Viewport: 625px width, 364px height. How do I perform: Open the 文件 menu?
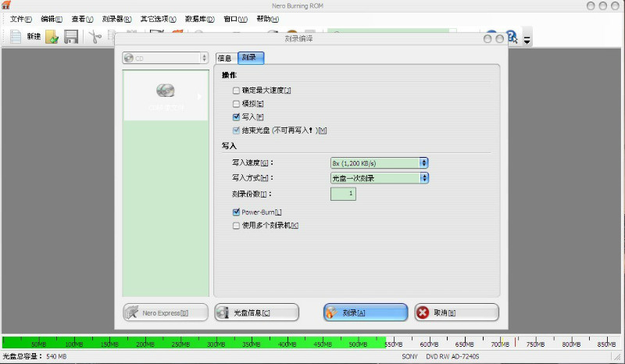point(21,19)
